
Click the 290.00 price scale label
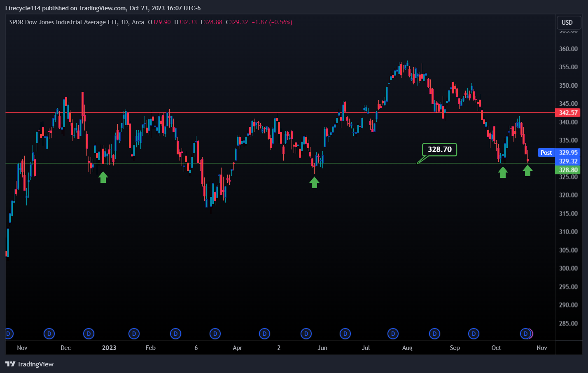coord(568,305)
